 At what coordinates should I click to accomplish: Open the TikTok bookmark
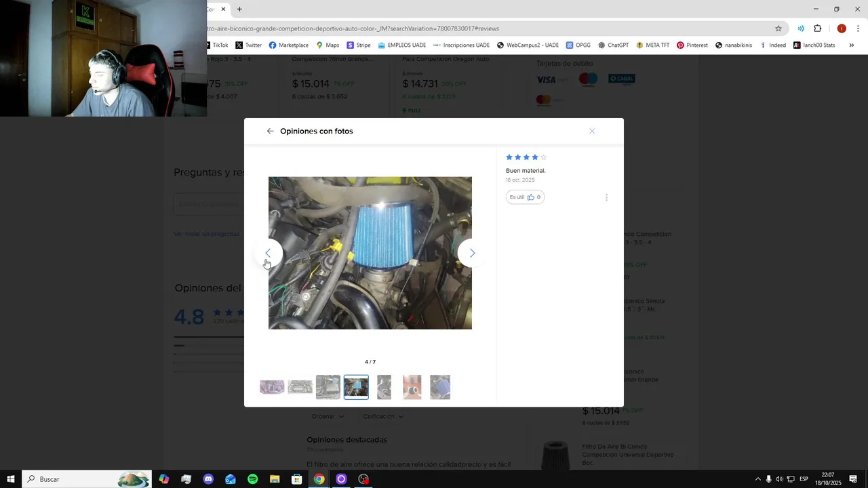tap(218, 45)
